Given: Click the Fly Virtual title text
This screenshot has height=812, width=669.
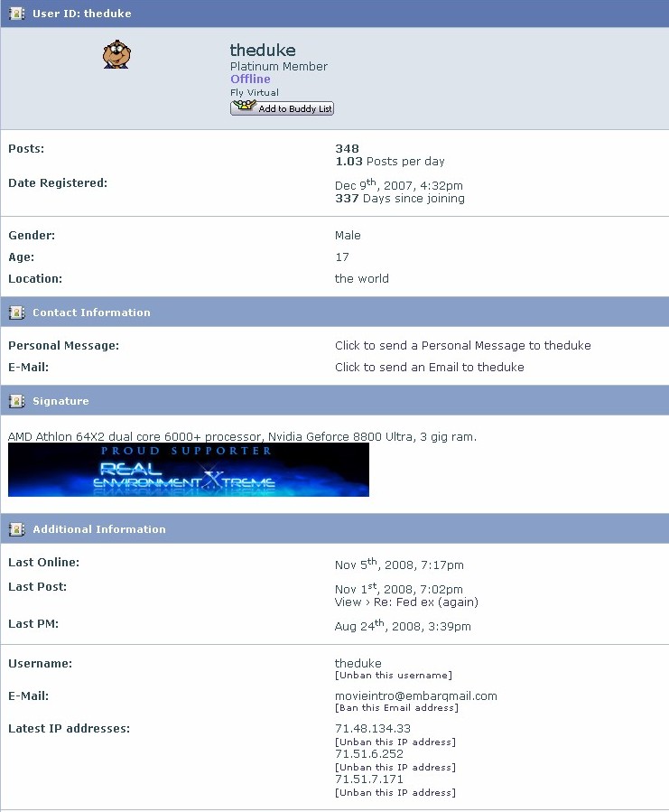Looking at the screenshot, I should (255, 92).
